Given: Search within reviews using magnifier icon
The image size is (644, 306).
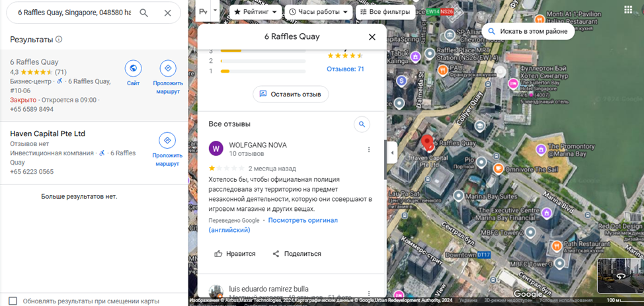Looking at the screenshot, I should [362, 124].
